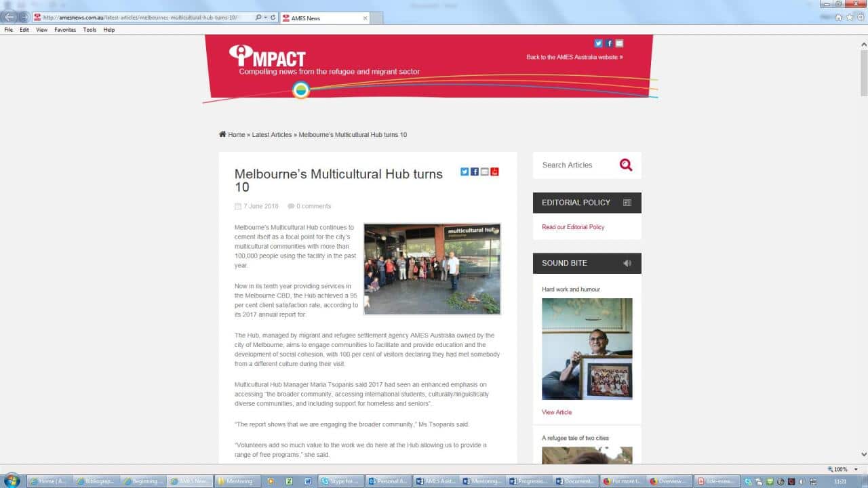Viewport: 868px width, 488px height.
Task: Click the Windows Start button
Action: coord(12,481)
